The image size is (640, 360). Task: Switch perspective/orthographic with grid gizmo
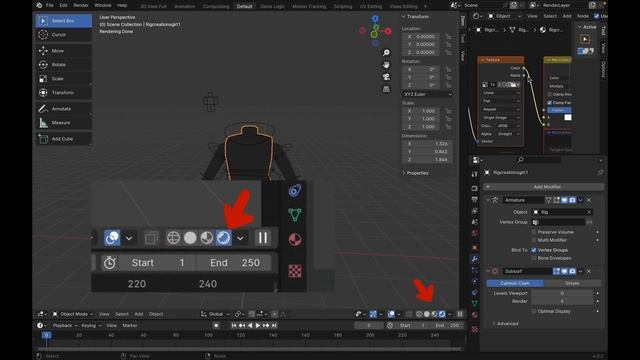click(x=386, y=89)
